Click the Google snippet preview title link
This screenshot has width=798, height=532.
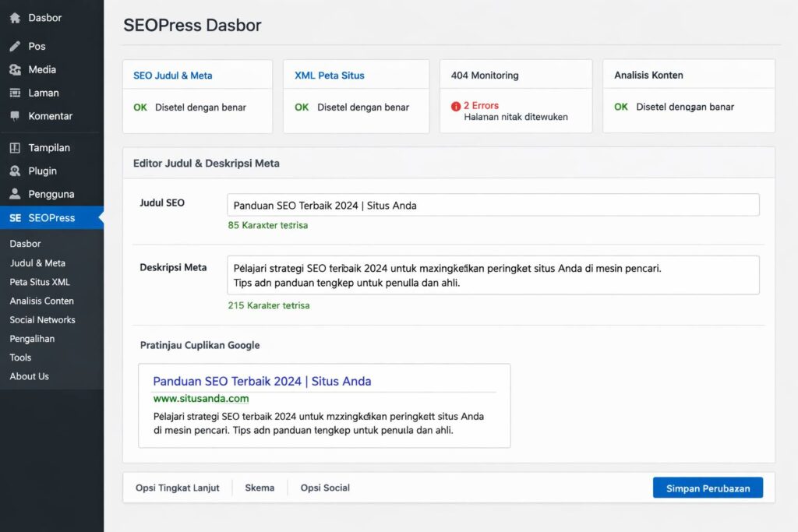[262, 382]
